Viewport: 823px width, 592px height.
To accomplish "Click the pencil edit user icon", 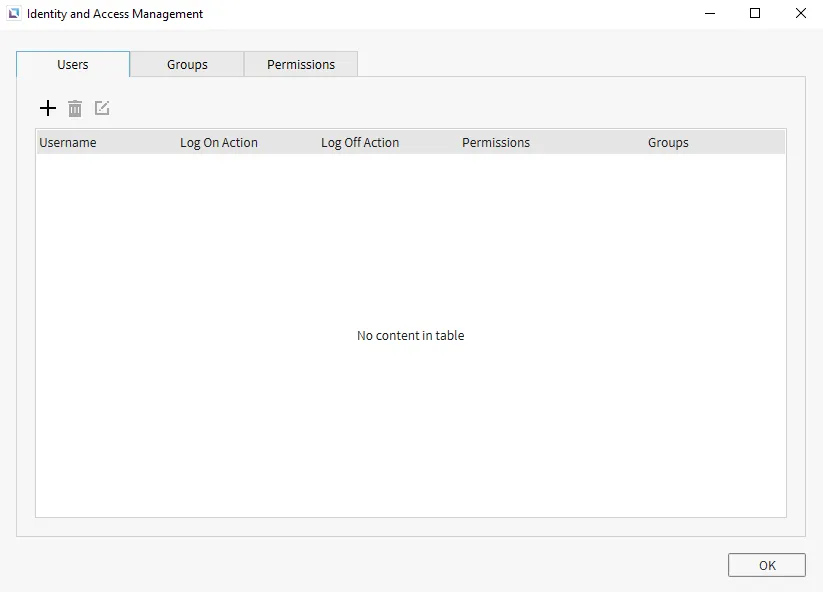I will click(x=102, y=108).
